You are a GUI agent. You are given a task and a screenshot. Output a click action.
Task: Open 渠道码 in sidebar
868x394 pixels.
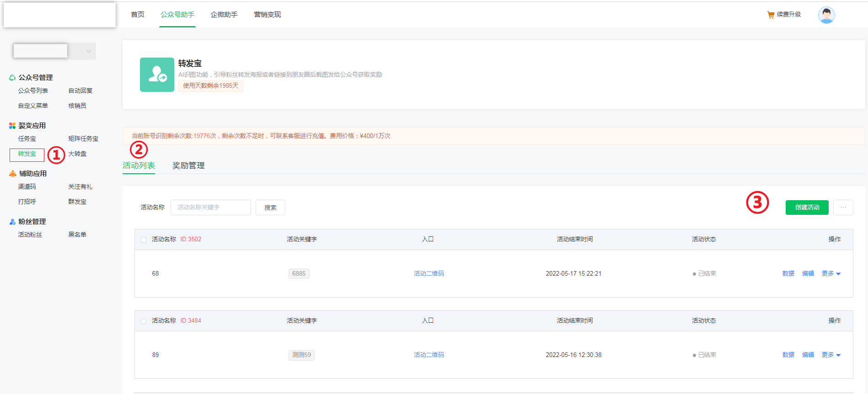pos(27,186)
